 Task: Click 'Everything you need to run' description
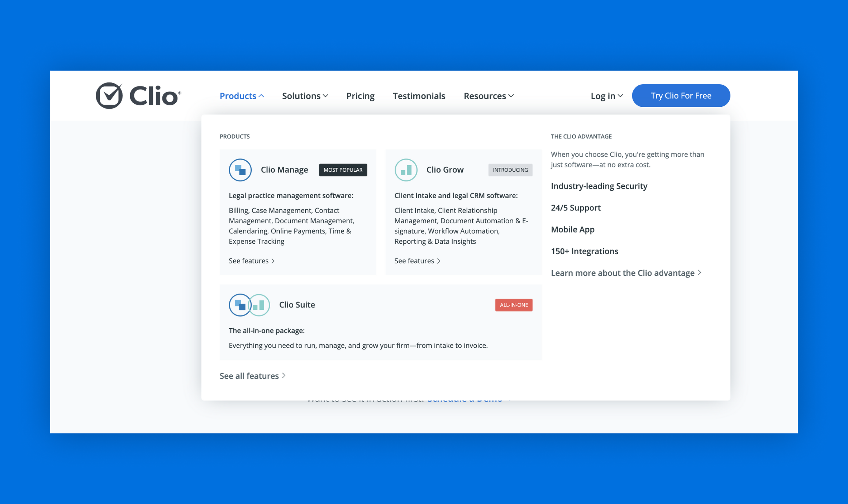click(358, 346)
